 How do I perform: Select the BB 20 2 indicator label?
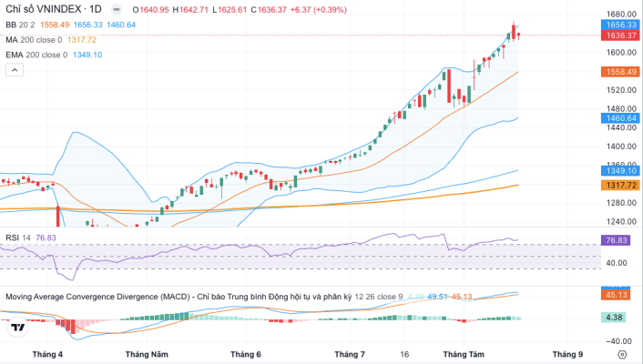20,25
